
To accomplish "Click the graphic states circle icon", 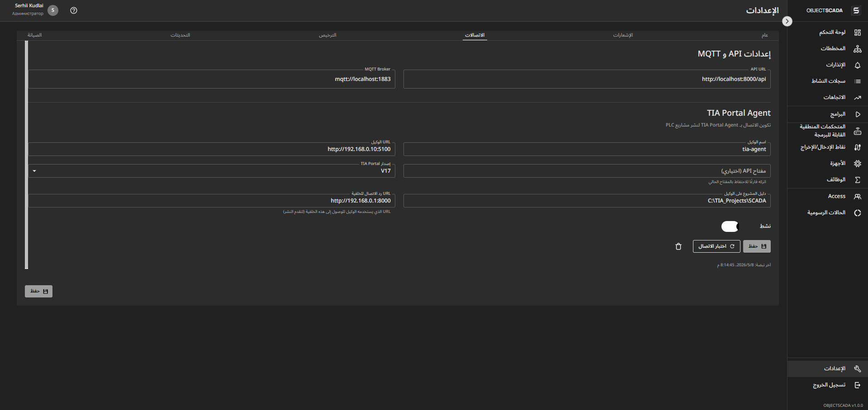I will pyautogui.click(x=857, y=213).
